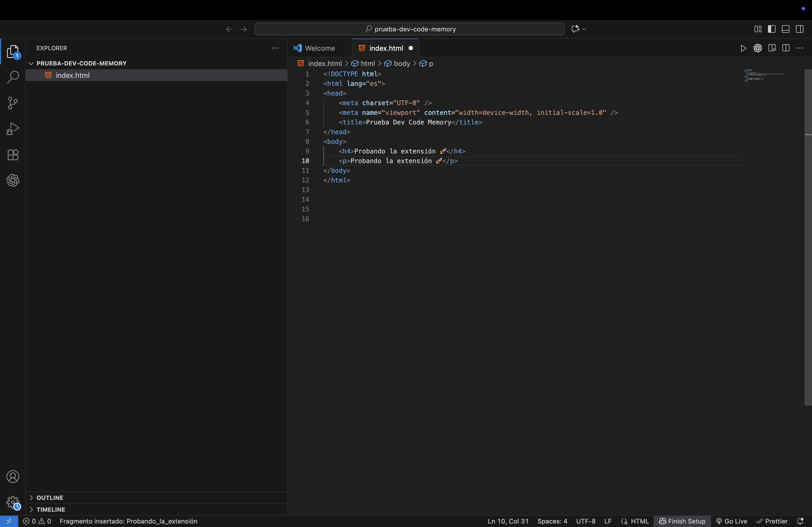
Task: Open the Copilot chat sparkle button
Action: [x=575, y=29]
